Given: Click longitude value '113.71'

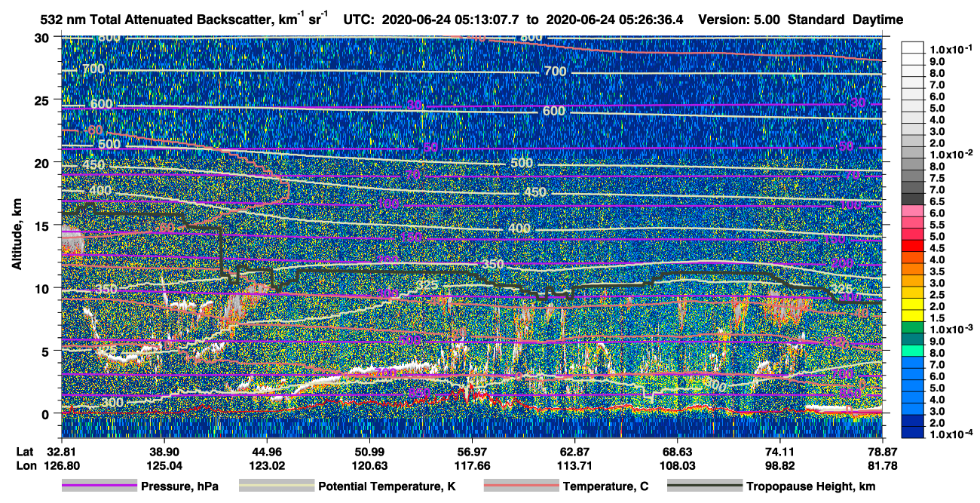Looking at the screenshot, I should [575, 465].
